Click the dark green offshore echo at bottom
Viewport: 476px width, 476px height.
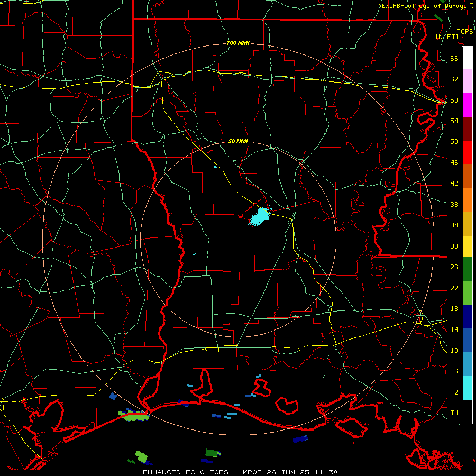tap(213, 453)
